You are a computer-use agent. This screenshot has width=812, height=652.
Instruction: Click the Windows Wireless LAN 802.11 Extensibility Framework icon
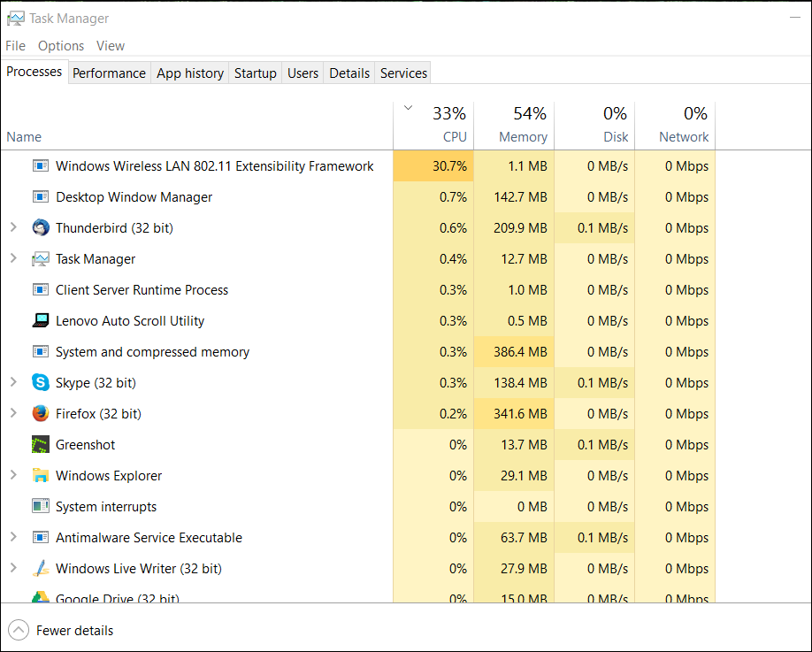(41, 165)
